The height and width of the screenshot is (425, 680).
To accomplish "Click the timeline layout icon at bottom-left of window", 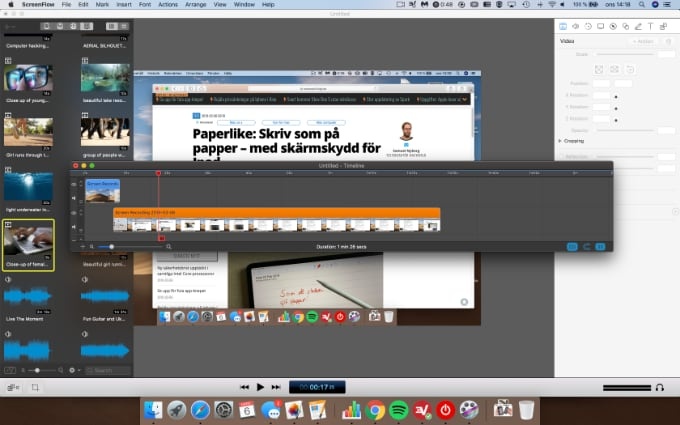I will pos(13,387).
